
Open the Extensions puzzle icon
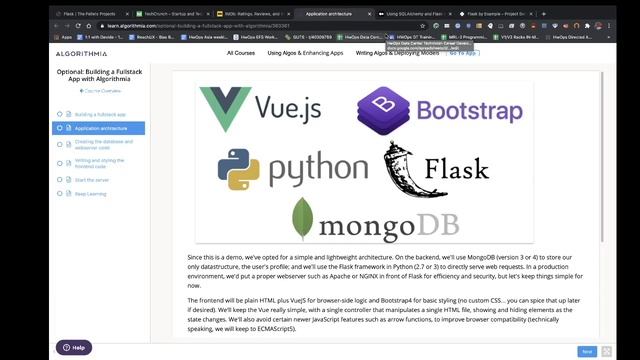pos(587,26)
